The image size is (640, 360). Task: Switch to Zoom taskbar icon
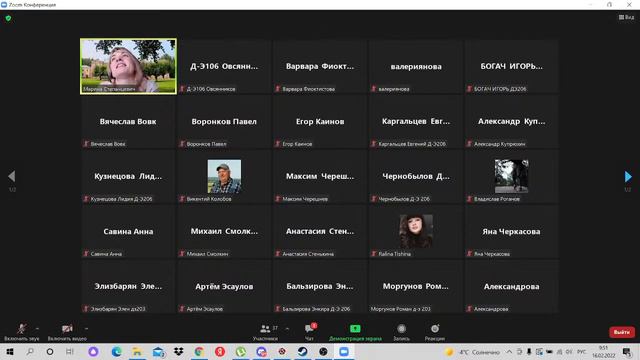(x=344, y=351)
